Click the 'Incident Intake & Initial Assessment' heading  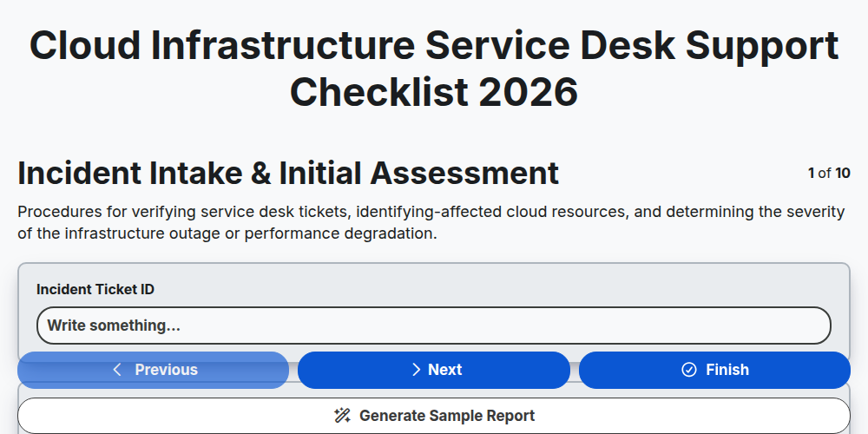click(288, 174)
